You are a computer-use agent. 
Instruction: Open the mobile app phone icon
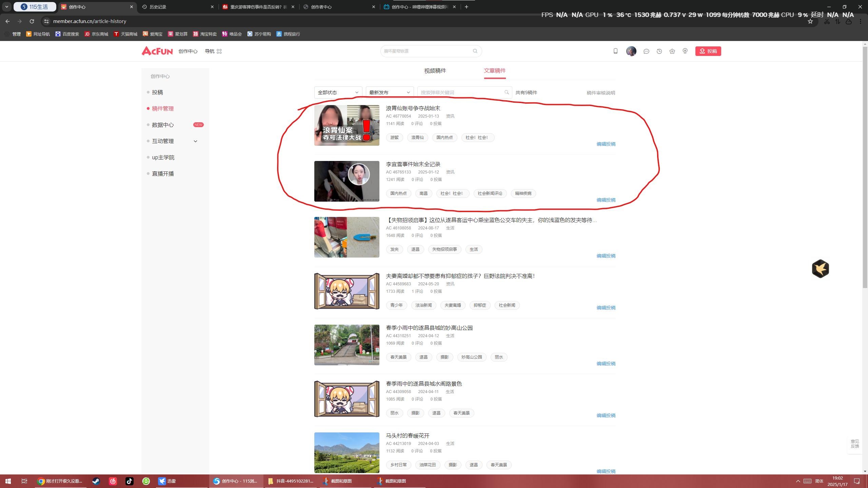click(615, 51)
